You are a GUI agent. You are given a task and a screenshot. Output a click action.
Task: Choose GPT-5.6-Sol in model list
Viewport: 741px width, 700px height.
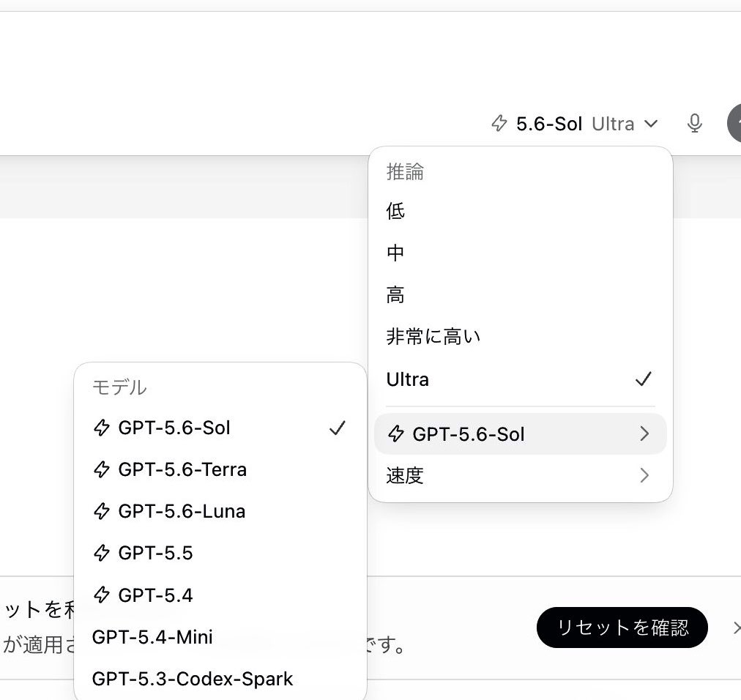pyautogui.click(x=220, y=428)
